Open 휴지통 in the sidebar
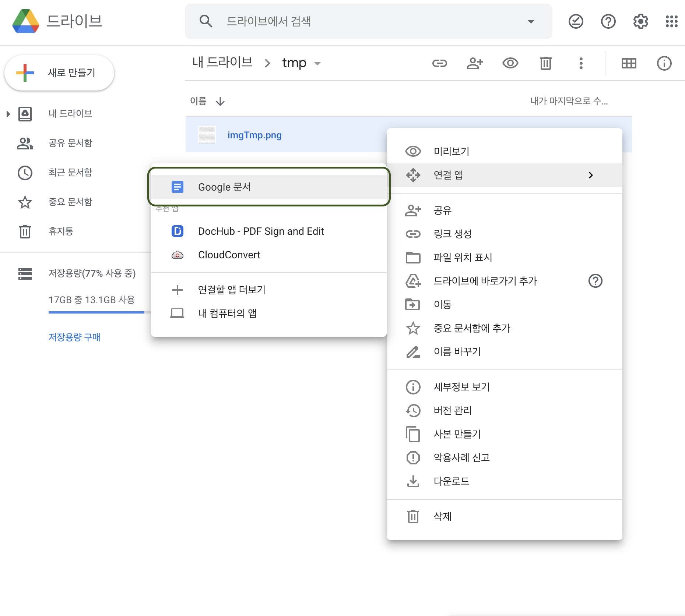Screen dimensions: 685x616 pyautogui.click(x=61, y=231)
